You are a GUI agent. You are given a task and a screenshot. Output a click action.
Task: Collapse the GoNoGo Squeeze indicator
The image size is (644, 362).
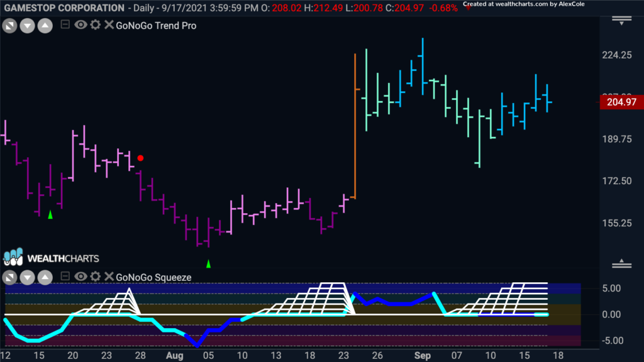click(x=65, y=277)
